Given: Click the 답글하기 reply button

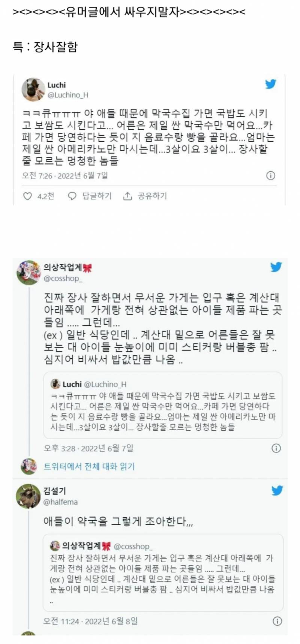Looking at the screenshot, I should click(x=97, y=196).
